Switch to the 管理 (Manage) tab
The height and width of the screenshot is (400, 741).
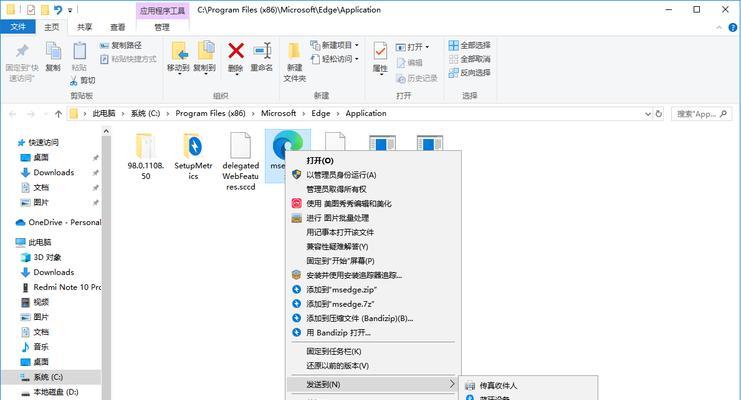pos(162,27)
